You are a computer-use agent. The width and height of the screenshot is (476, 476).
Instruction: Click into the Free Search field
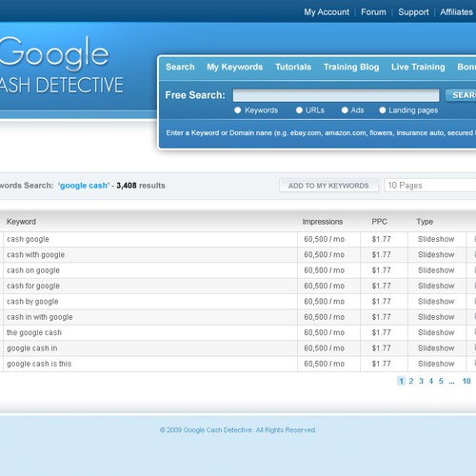(x=336, y=95)
